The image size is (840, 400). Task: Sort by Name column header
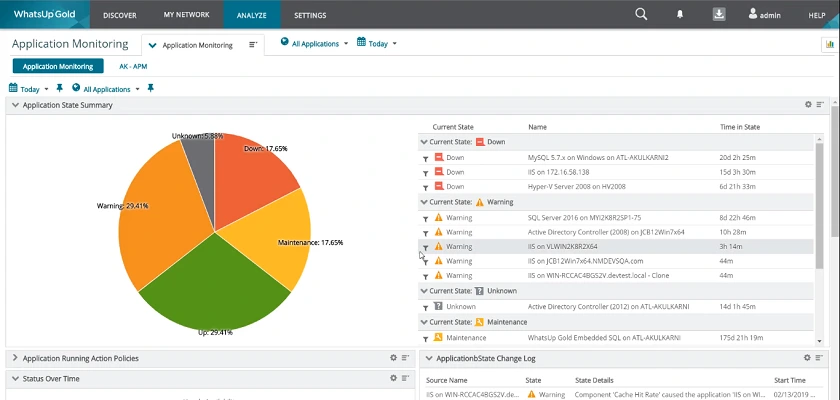tap(537, 127)
